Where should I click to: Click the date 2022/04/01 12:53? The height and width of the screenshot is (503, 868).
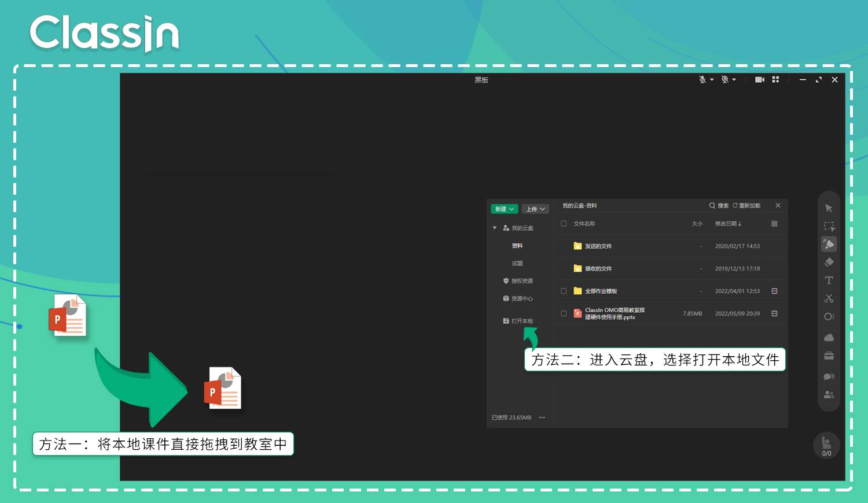(x=737, y=291)
